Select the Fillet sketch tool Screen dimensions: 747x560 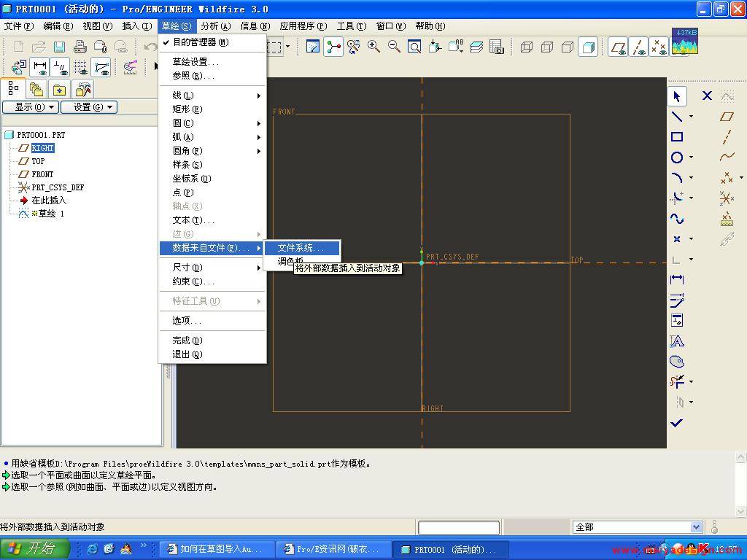click(x=677, y=198)
